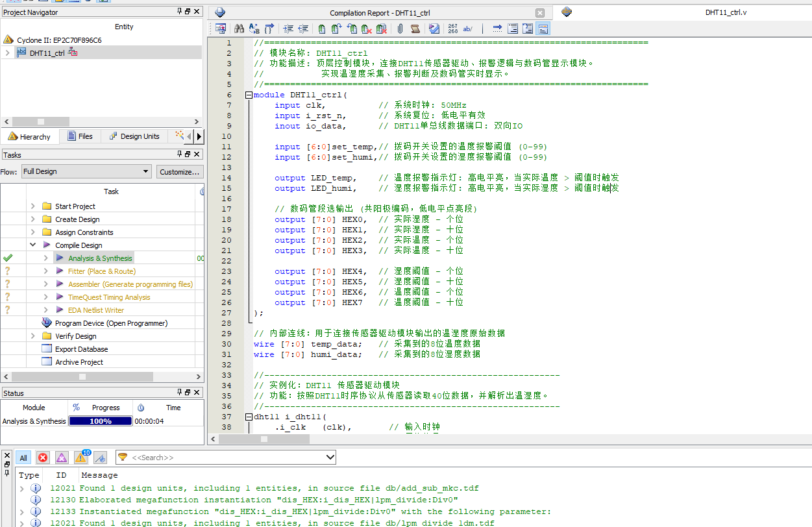
Task: Click the Replace text icon (A to B)
Action: point(254,29)
